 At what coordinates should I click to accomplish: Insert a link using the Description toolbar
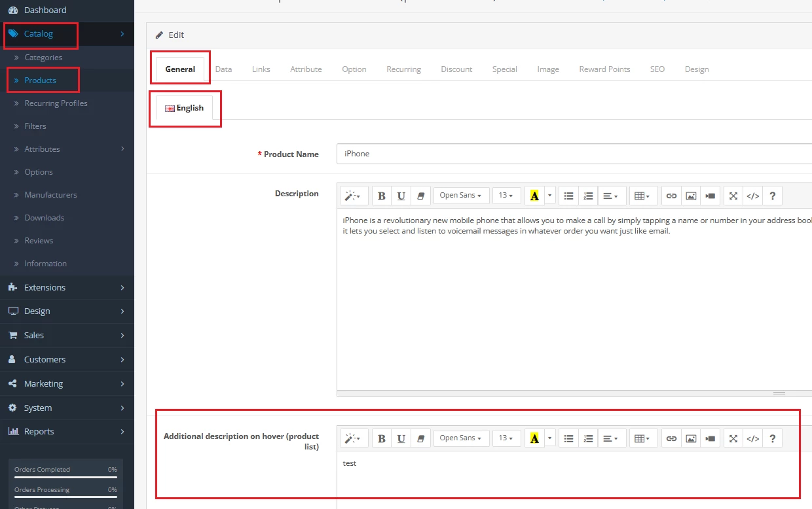671,196
